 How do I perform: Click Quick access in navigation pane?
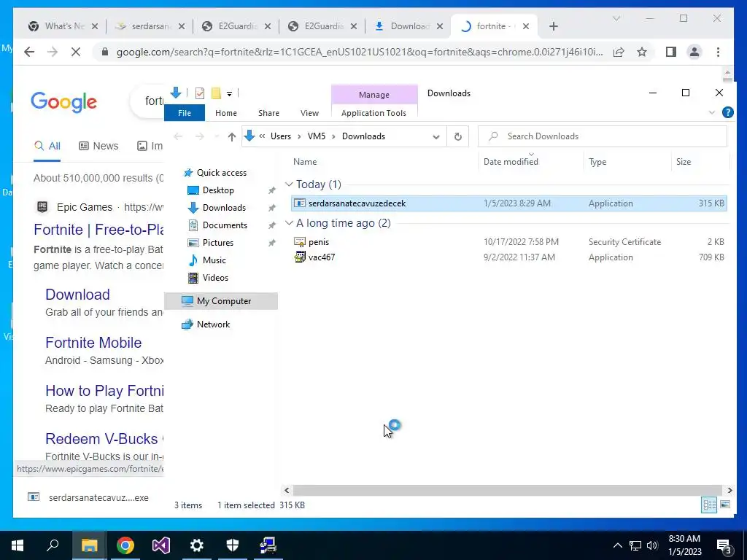222,172
